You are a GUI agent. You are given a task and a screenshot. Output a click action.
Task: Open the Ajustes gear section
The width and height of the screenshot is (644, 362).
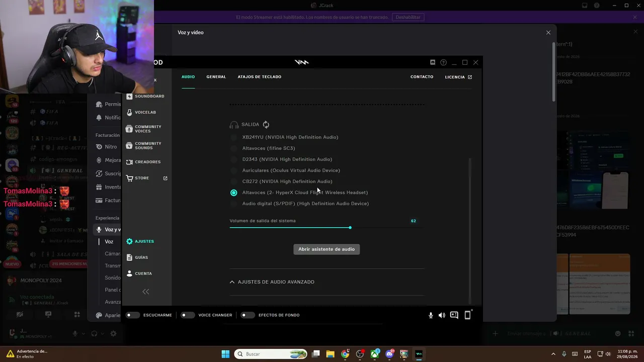click(x=140, y=241)
